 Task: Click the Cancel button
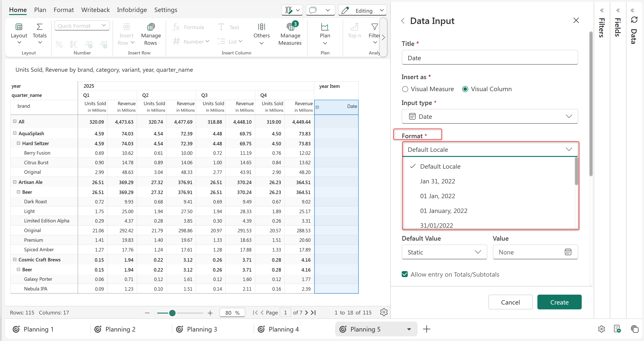(510, 302)
